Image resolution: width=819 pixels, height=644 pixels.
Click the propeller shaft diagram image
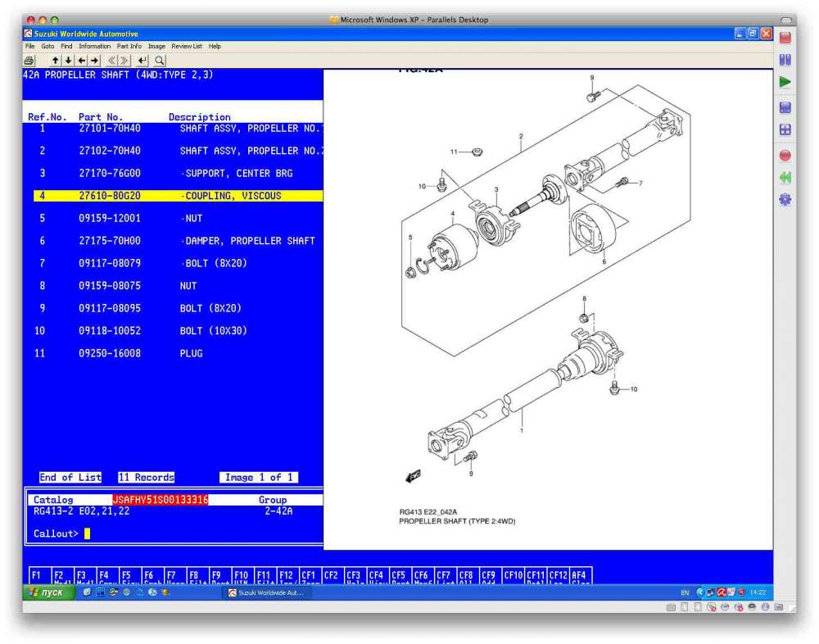coord(548,310)
